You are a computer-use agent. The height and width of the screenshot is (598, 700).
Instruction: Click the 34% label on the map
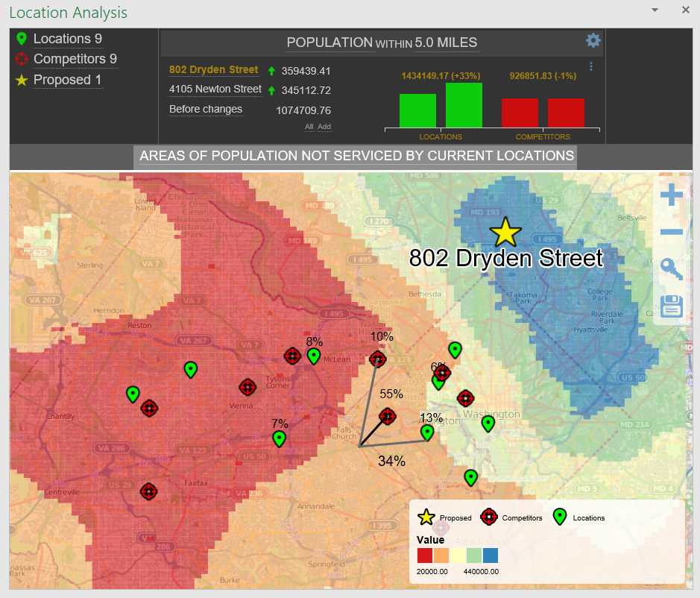point(391,461)
